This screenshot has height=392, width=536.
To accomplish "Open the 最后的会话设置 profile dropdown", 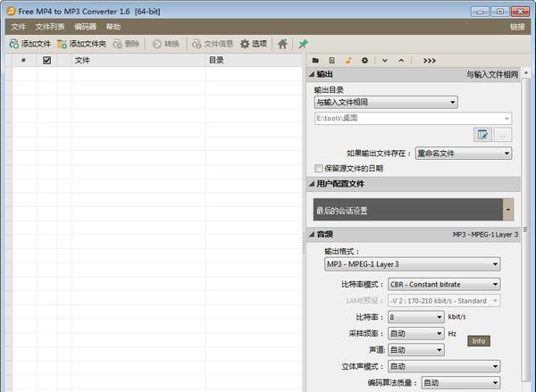I will click(414, 210).
